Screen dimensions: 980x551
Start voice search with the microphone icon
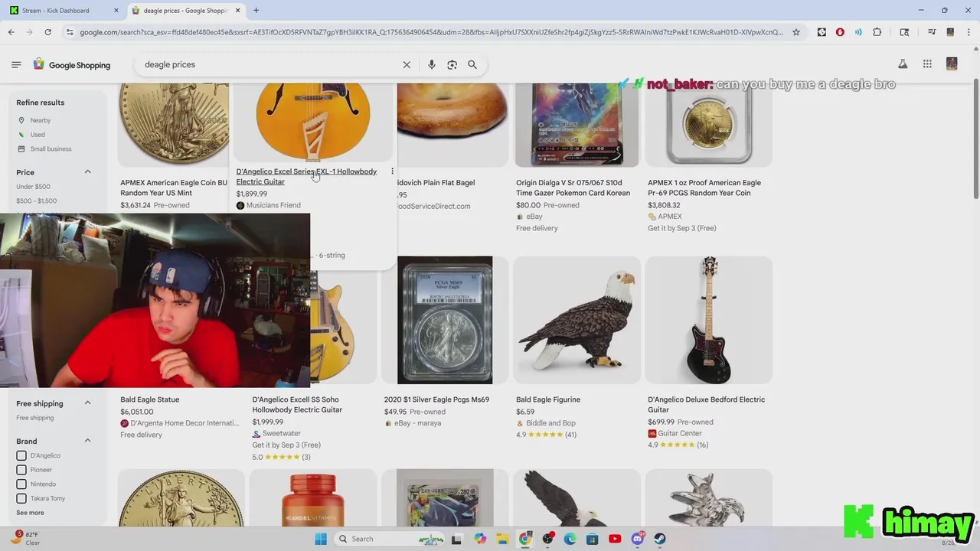[x=432, y=65]
